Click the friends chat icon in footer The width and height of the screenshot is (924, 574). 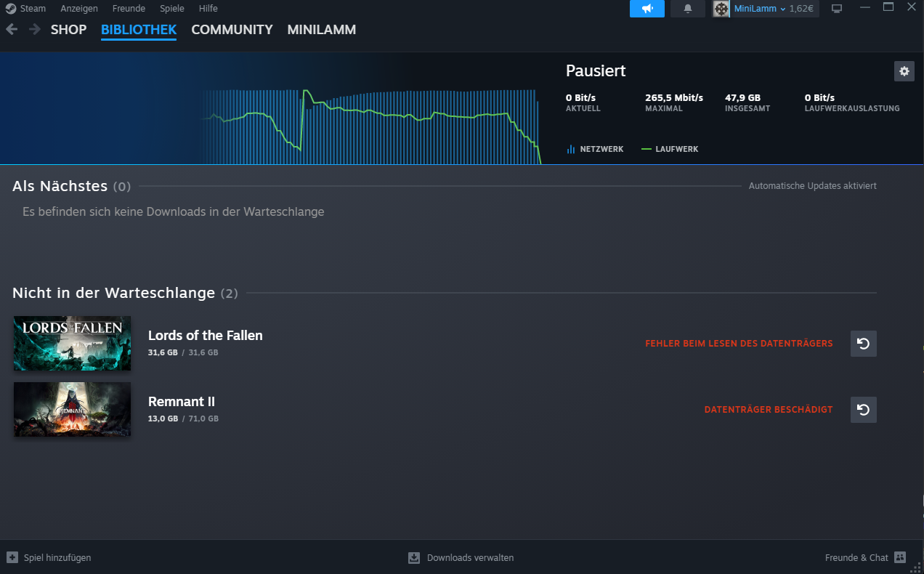(x=900, y=557)
